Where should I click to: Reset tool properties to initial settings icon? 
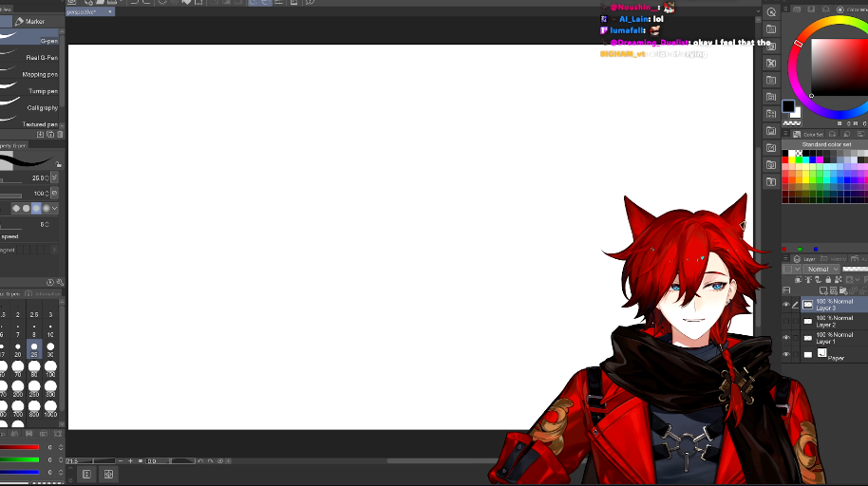pos(50,282)
